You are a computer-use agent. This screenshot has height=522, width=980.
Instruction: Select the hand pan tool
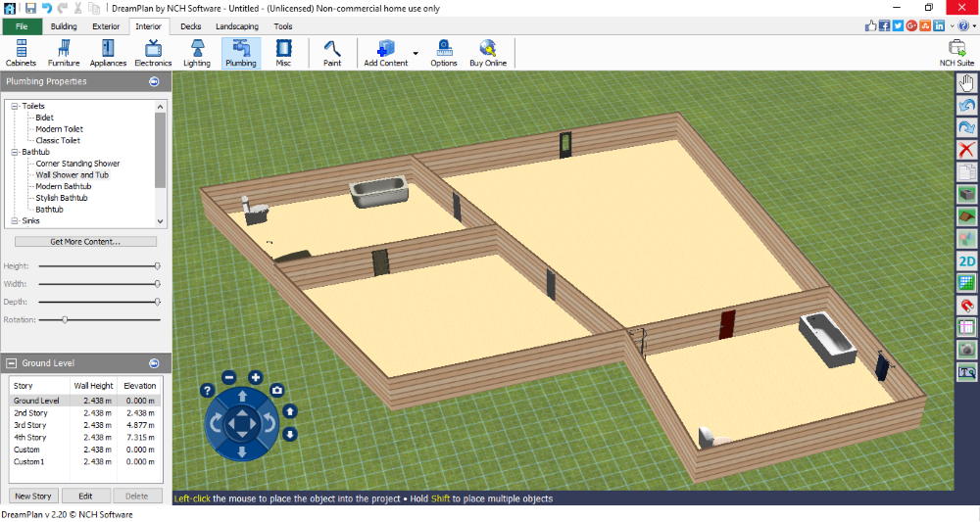click(966, 83)
